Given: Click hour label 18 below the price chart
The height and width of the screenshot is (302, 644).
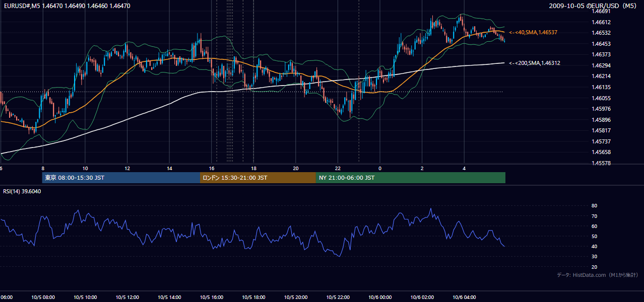Looking at the screenshot, I should (253, 168).
